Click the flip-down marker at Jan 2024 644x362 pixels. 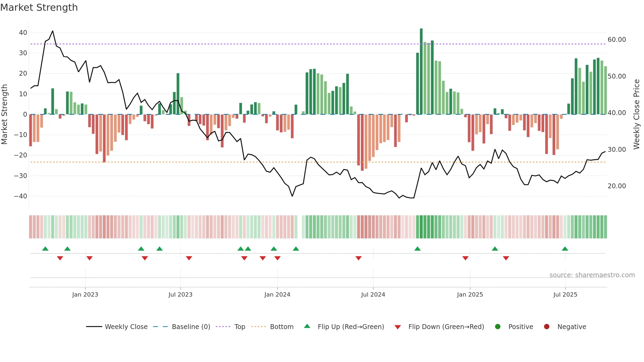click(277, 258)
